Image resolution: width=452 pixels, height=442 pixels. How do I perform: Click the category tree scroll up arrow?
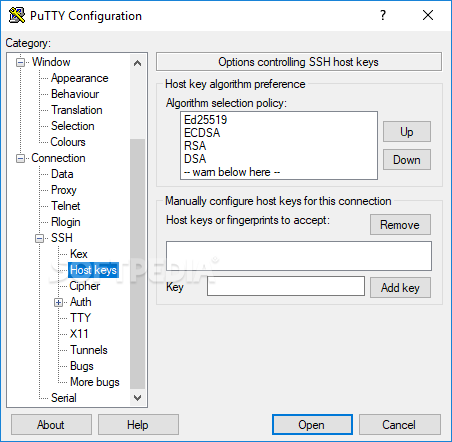point(137,63)
